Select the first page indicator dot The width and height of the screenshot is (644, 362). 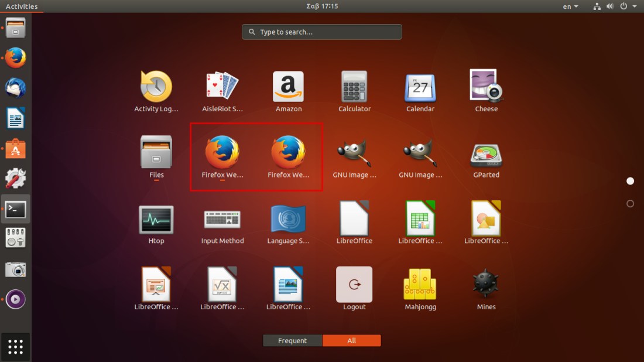630,181
